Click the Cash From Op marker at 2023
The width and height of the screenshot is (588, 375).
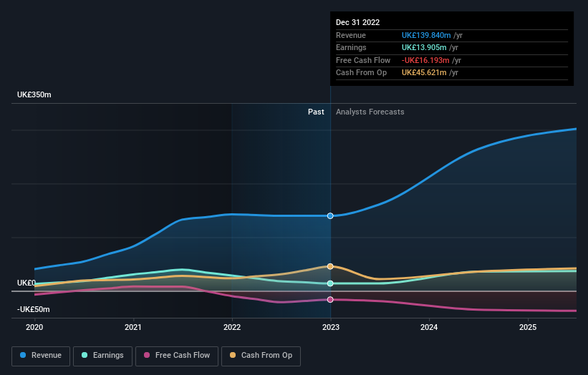[x=330, y=266]
